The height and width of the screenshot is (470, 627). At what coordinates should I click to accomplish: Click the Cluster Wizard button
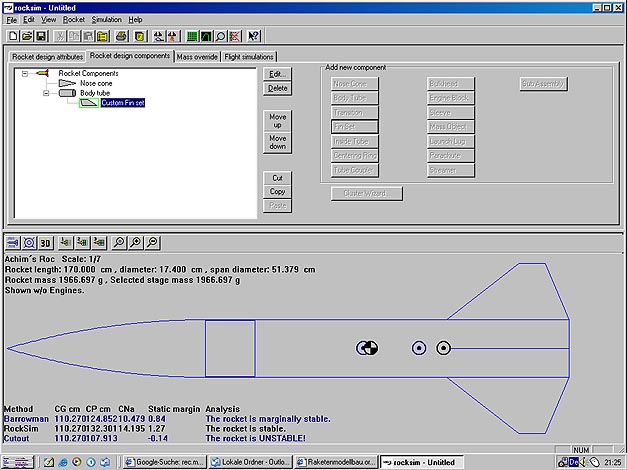[x=367, y=194]
